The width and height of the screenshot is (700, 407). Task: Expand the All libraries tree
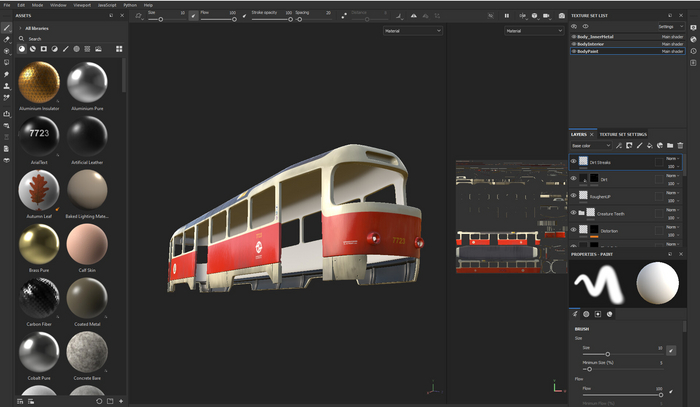(19, 28)
